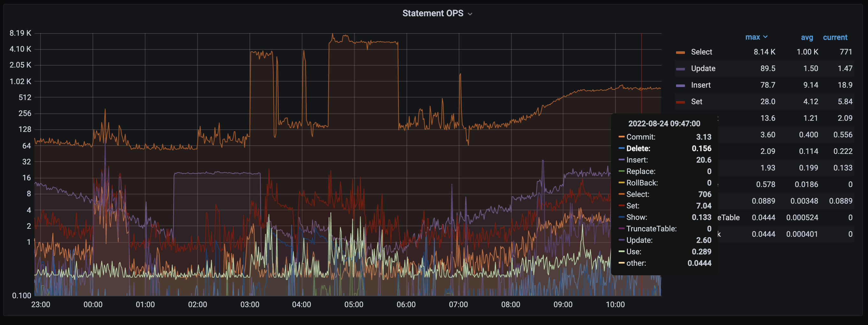The height and width of the screenshot is (325, 868).
Task: Click the Update max value 89.5
Action: click(768, 69)
